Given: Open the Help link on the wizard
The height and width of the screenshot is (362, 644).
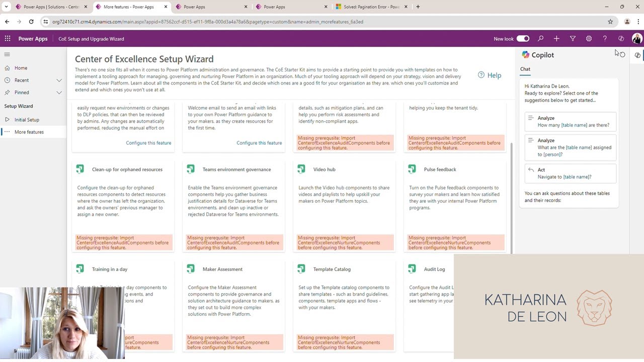Looking at the screenshot, I should coord(494,75).
